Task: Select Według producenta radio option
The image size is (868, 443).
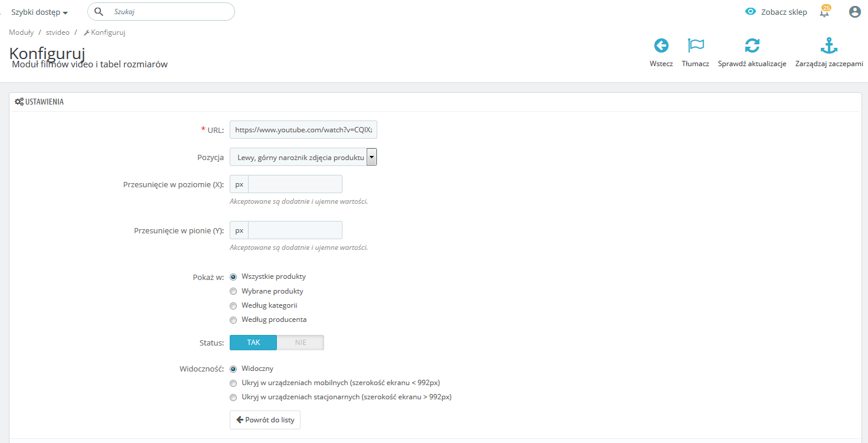Action: tap(233, 320)
